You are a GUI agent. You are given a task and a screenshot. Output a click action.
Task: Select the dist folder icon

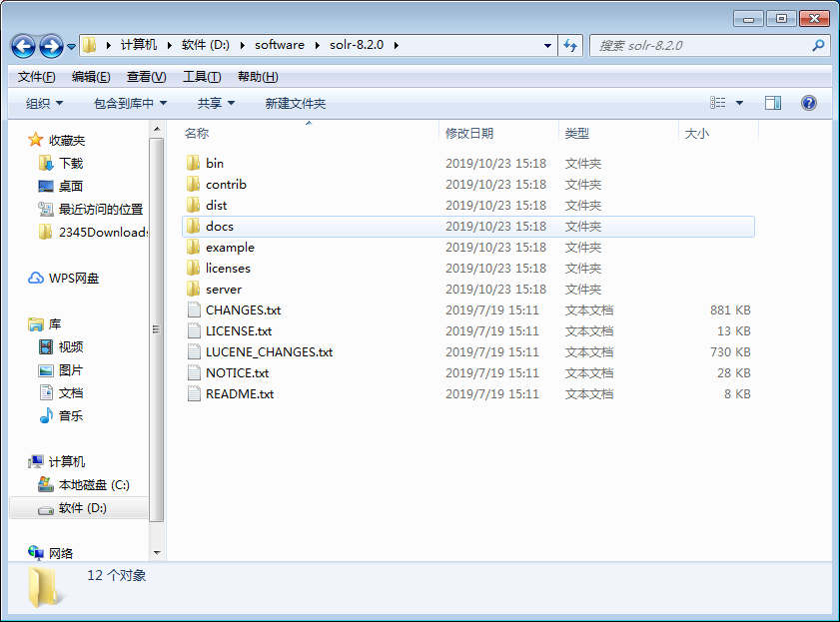[194, 205]
